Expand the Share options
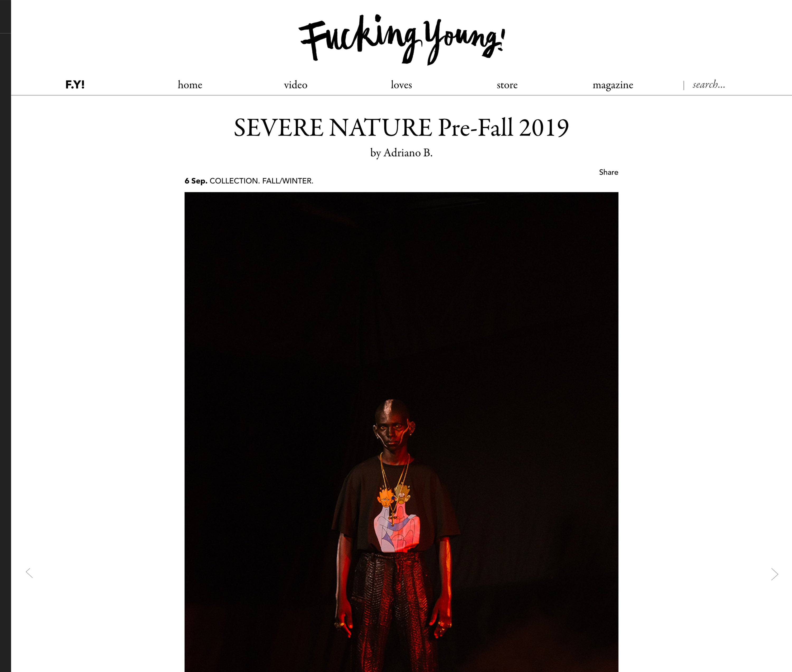This screenshot has height=672, width=792. coord(609,172)
